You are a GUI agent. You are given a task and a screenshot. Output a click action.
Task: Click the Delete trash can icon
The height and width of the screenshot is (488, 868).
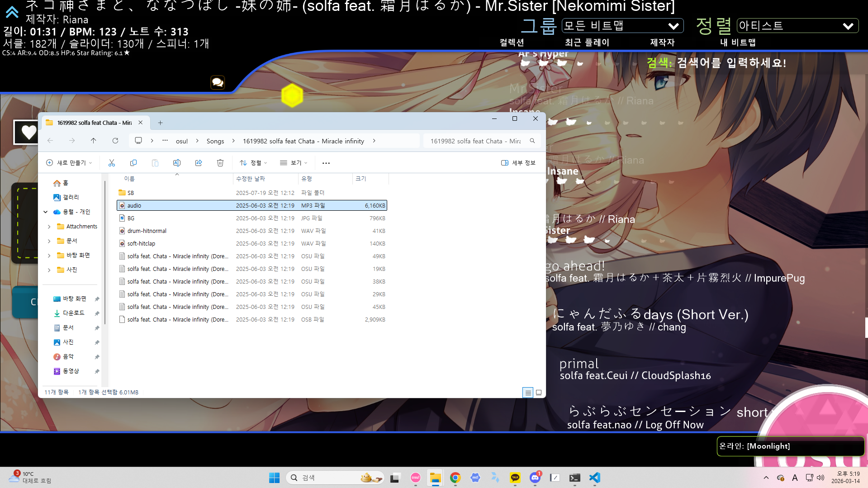(220, 163)
